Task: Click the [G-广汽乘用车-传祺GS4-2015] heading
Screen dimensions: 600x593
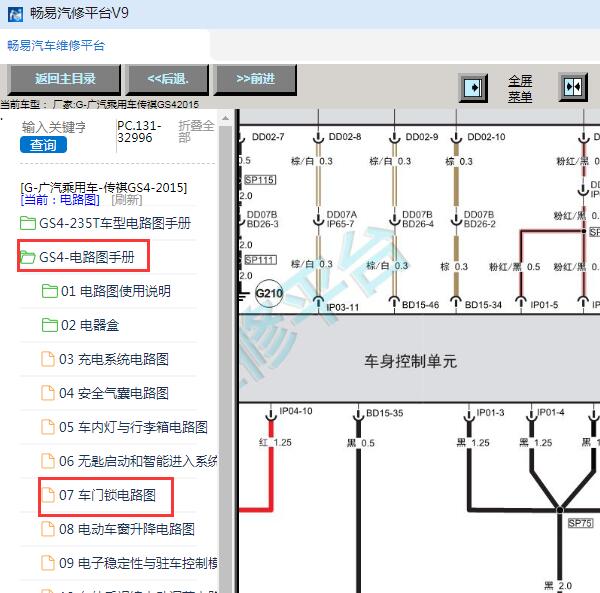Action: (104, 187)
